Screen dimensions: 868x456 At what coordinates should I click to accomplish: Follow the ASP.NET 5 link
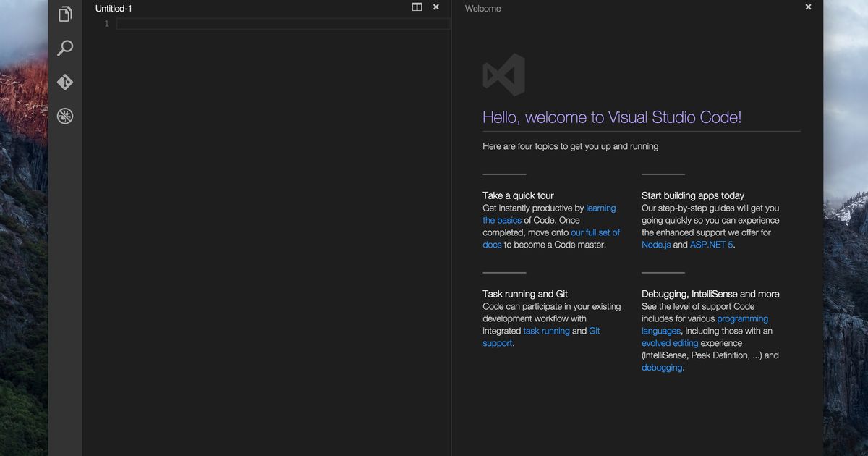click(712, 245)
